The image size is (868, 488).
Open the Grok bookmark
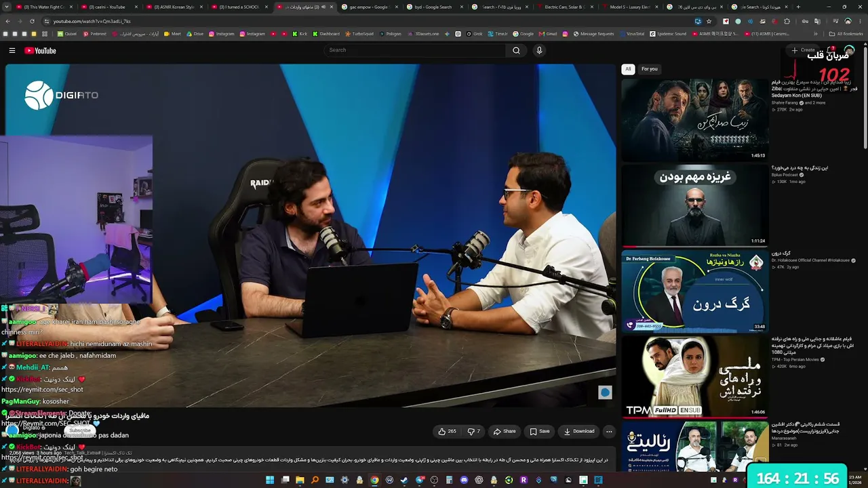point(473,34)
